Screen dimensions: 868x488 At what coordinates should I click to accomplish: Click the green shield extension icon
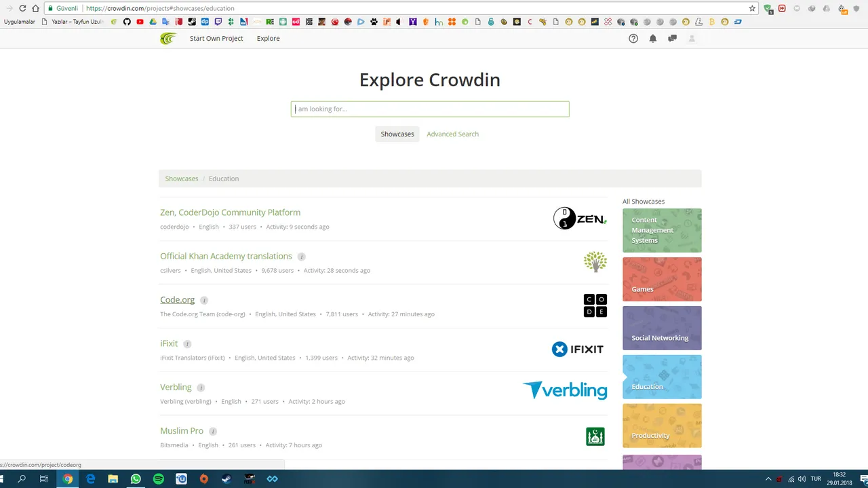coord(768,8)
